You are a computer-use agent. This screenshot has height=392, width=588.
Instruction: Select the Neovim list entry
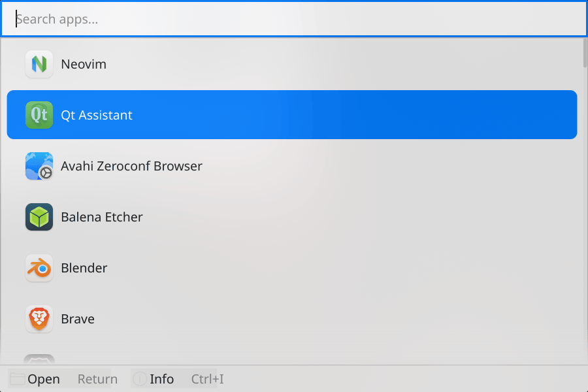tap(292, 64)
